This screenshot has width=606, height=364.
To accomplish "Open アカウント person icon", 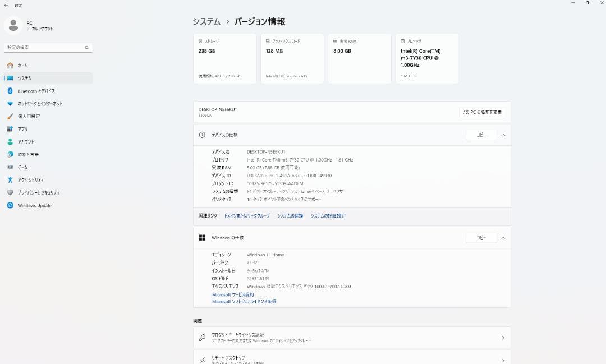I will pos(10,142).
